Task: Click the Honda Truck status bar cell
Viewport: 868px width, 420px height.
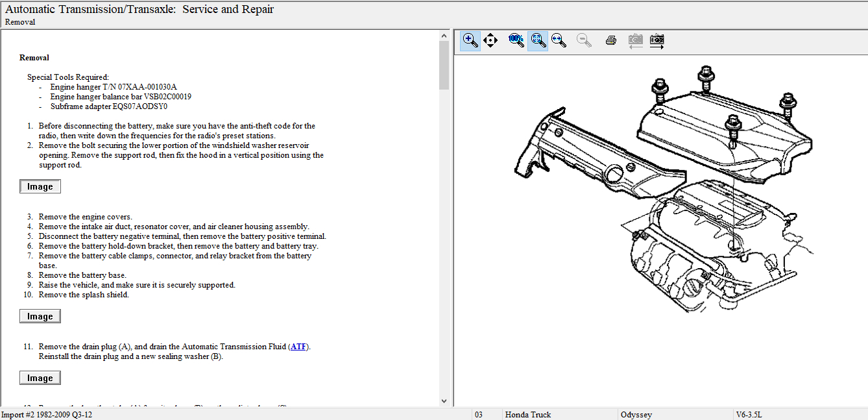Action: tap(560, 415)
